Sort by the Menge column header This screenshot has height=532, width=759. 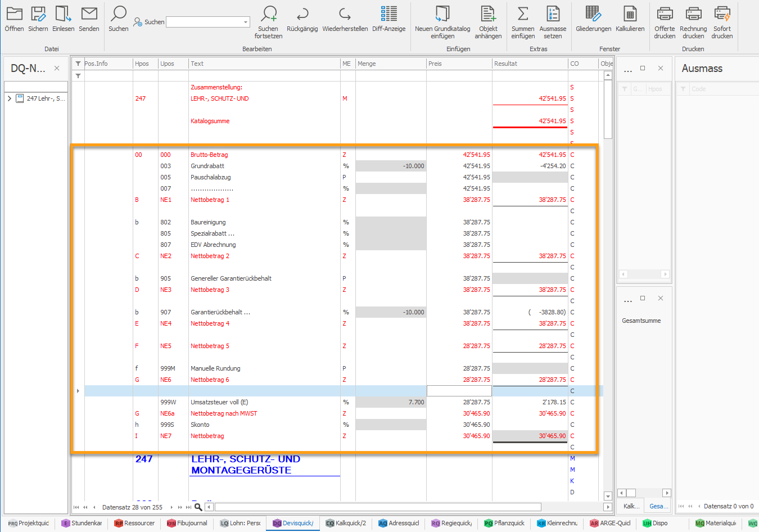pyautogui.click(x=391, y=64)
